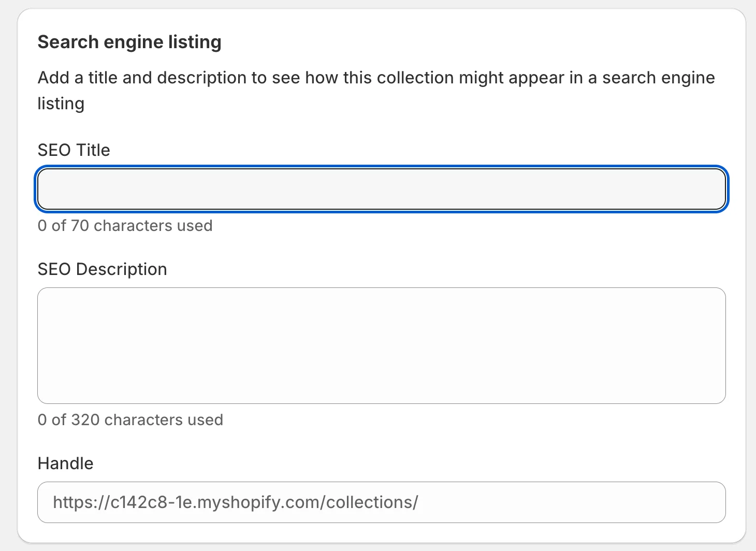Click the Handle field label
The width and height of the screenshot is (756, 551).
[x=65, y=463]
